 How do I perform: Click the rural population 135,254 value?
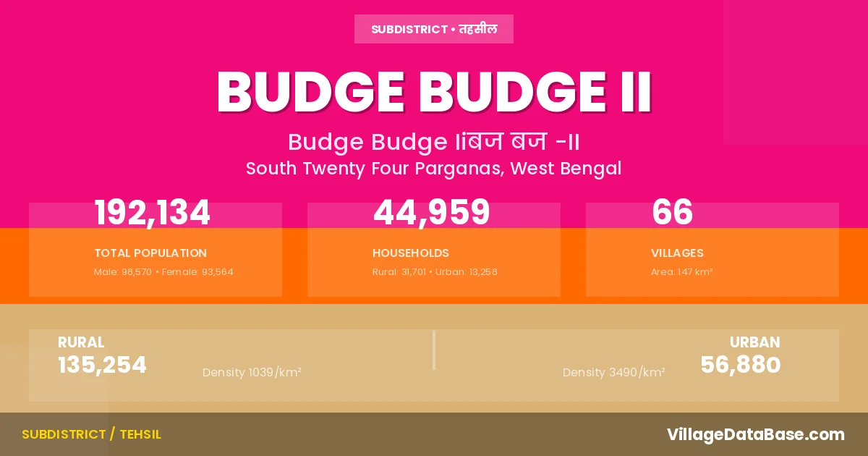pyautogui.click(x=102, y=366)
